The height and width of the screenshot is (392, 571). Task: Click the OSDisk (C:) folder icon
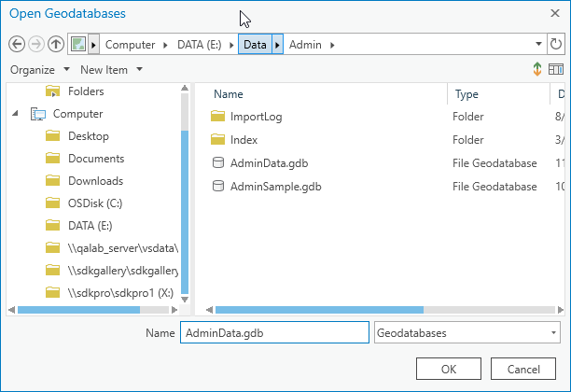pyautogui.click(x=53, y=203)
